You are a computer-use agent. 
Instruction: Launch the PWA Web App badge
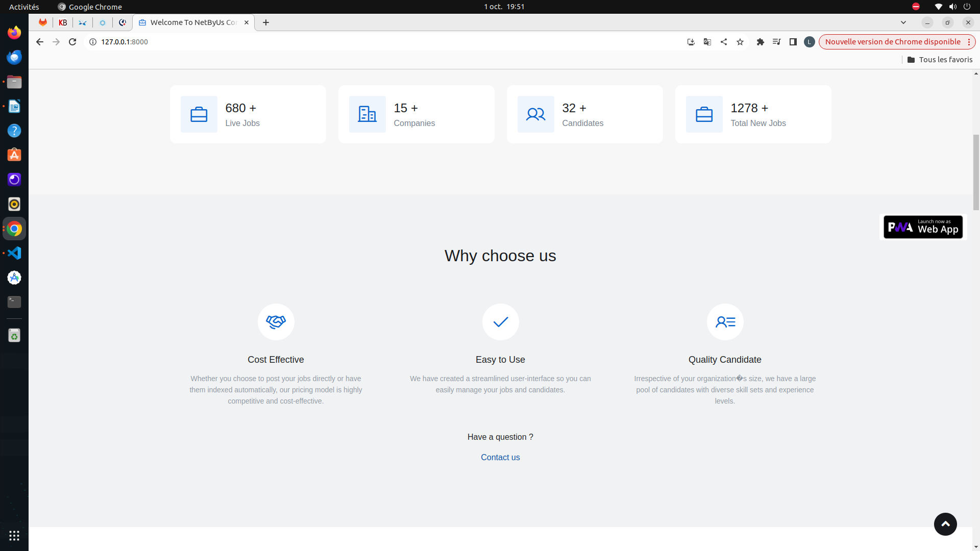point(923,227)
